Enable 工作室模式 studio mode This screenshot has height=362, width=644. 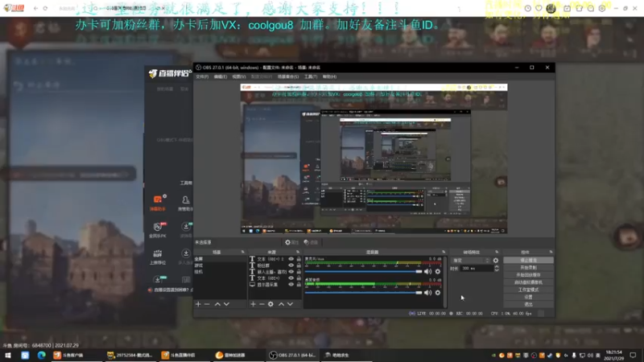pos(528,290)
